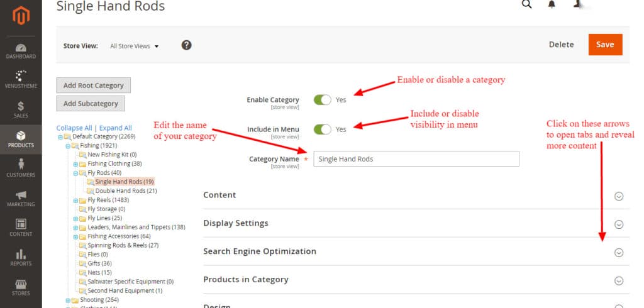Open the Dashboard sidebar section
Image resolution: width=644 pixels, height=308 pixels.
coord(21,52)
